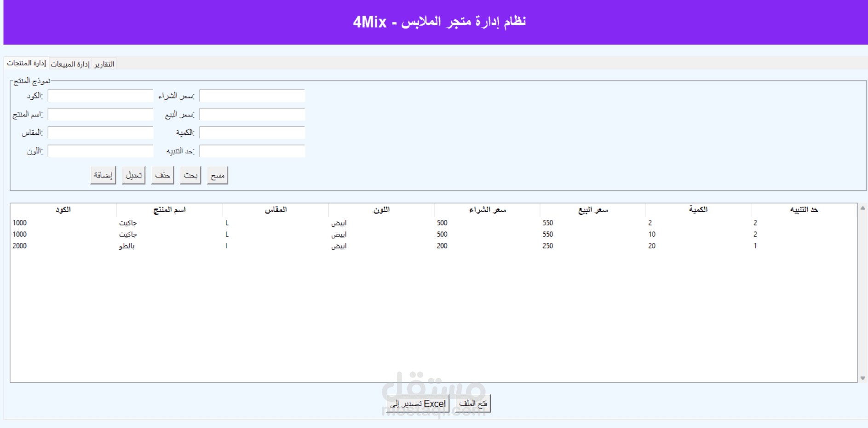Click the اللون column header
This screenshot has height=428, width=868.
tap(381, 210)
